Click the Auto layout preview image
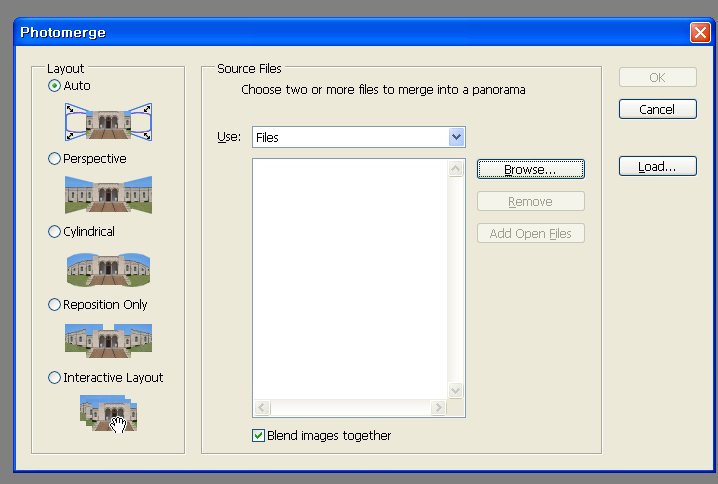The image size is (718, 484). (x=109, y=122)
